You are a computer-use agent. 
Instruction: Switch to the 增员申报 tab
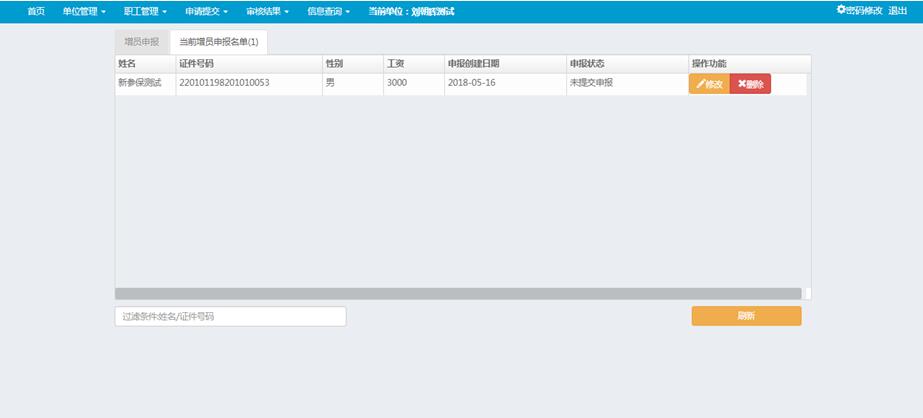coord(141,42)
